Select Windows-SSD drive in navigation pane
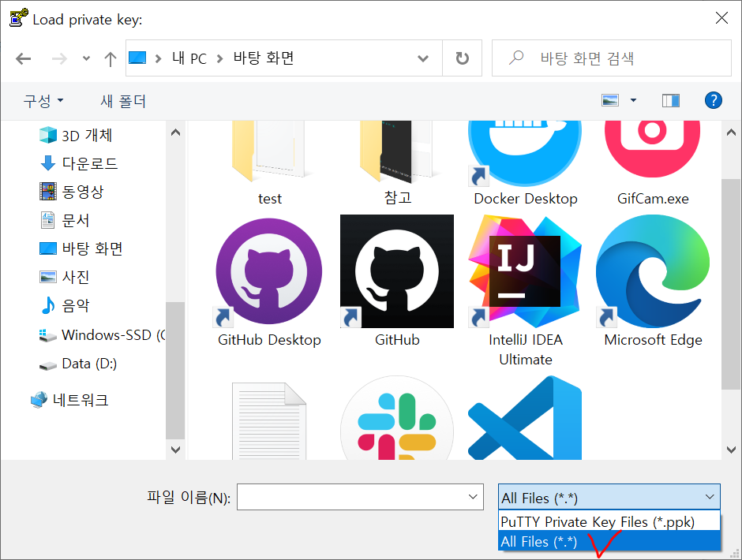The image size is (742, 560). 102,335
